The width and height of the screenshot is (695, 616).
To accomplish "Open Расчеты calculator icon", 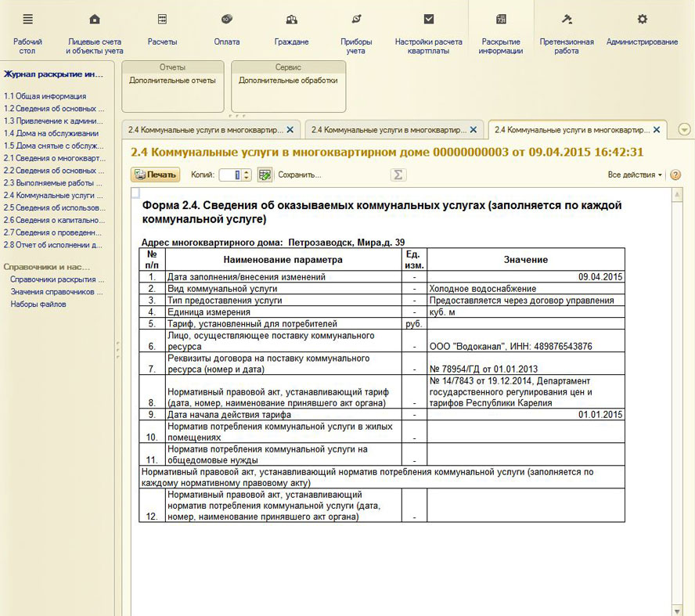I will [x=162, y=19].
